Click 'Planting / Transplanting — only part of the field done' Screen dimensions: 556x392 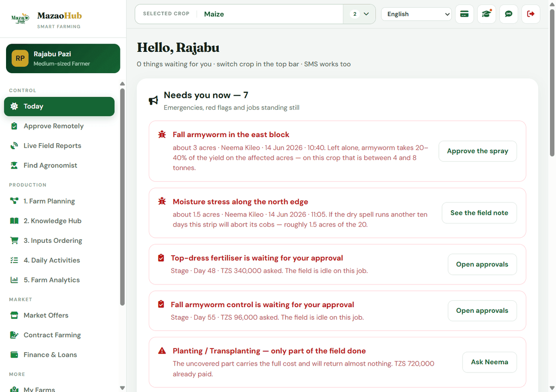tap(269, 351)
